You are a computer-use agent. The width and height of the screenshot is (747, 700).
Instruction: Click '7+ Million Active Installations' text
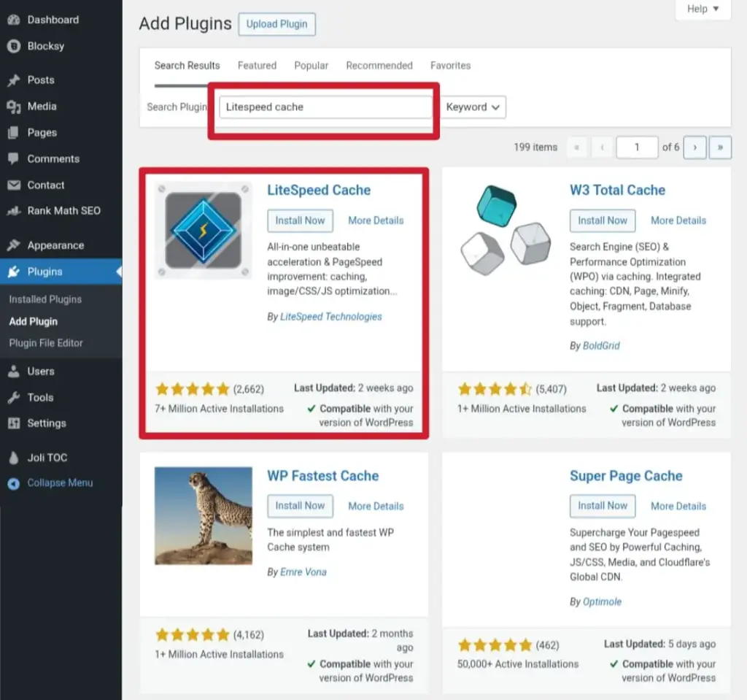click(219, 409)
